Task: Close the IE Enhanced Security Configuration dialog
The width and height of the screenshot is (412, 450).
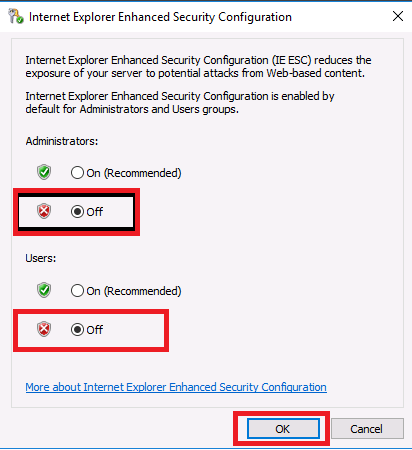Action: tap(398, 16)
